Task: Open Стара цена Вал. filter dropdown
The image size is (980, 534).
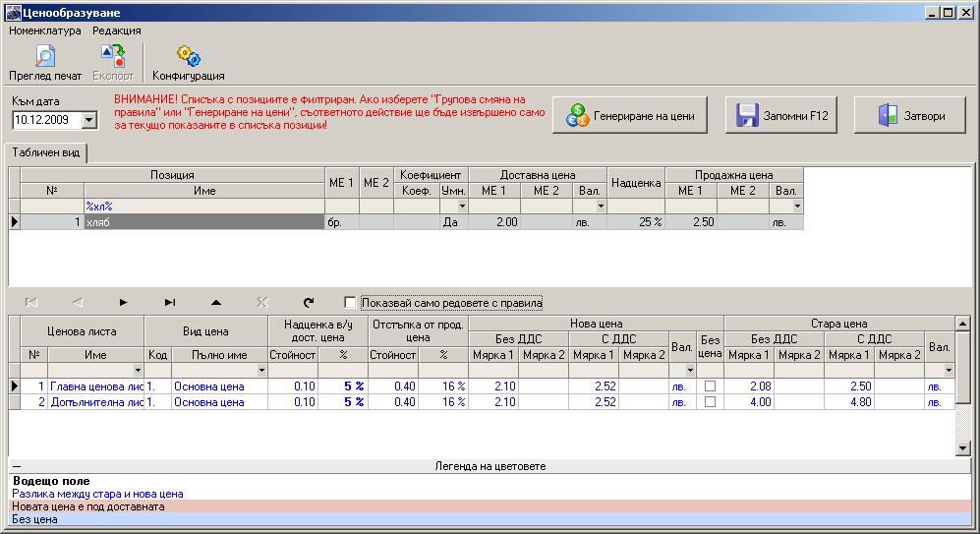Action: click(949, 370)
